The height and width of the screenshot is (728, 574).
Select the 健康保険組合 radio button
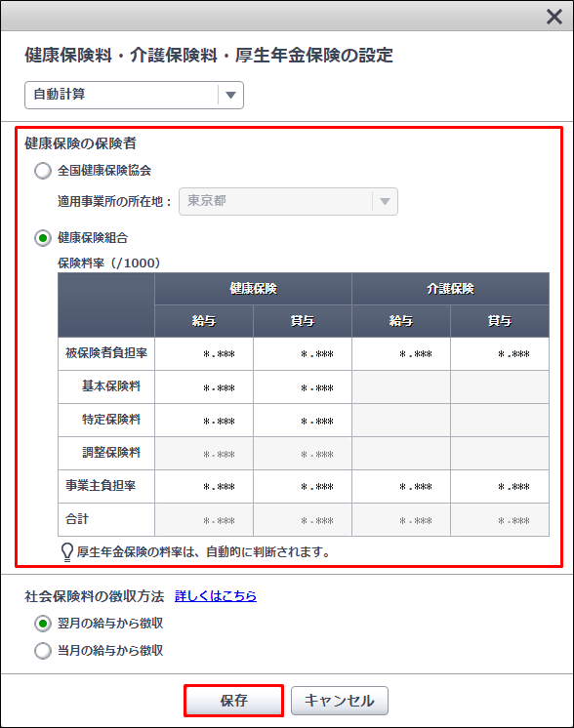point(43,238)
